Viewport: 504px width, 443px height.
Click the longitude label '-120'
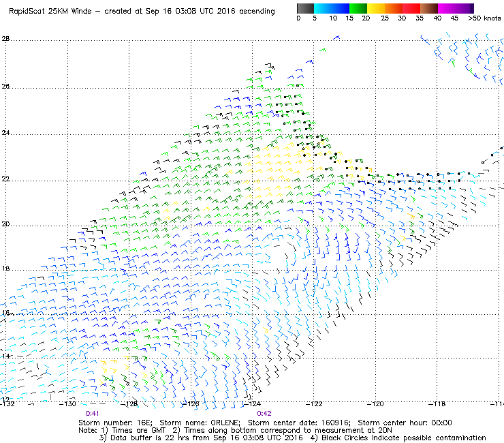click(x=375, y=404)
